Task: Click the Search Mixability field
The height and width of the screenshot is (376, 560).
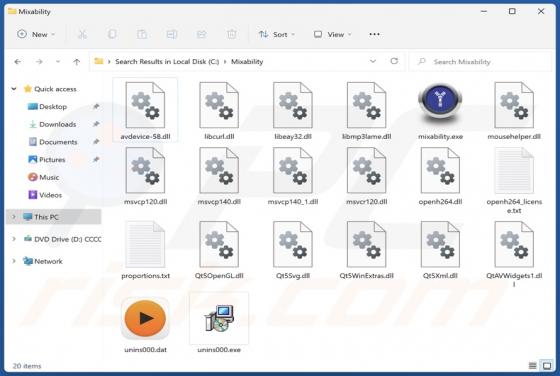Action: (481, 62)
